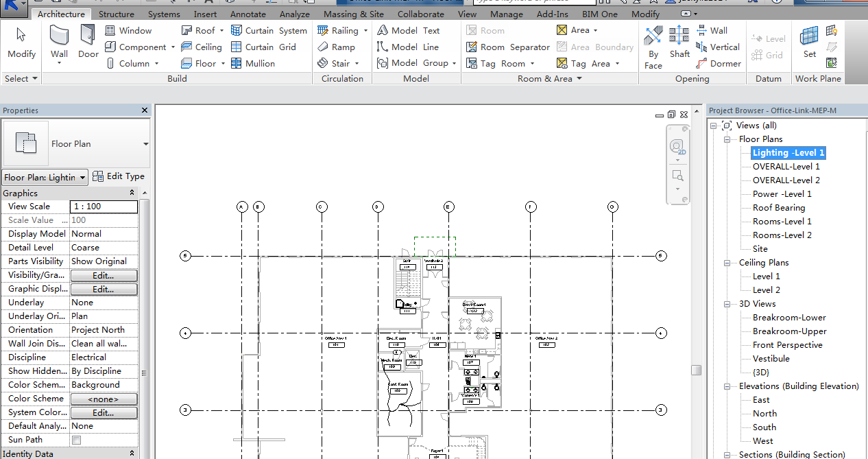The width and height of the screenshot is (868, 459).
Task: Toggle the Sun Path checkbox
Action: coord(77,440)
